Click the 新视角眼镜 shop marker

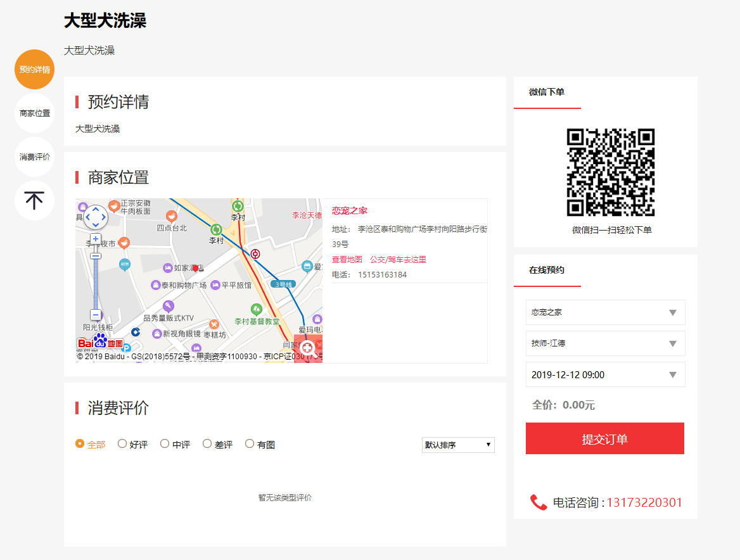[x=157, y=334]
